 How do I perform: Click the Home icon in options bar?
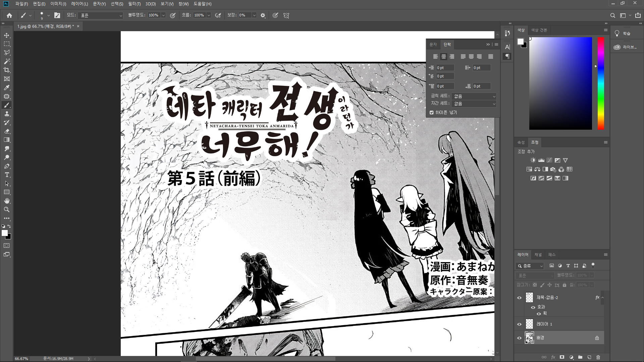click(x=9, y=15)
